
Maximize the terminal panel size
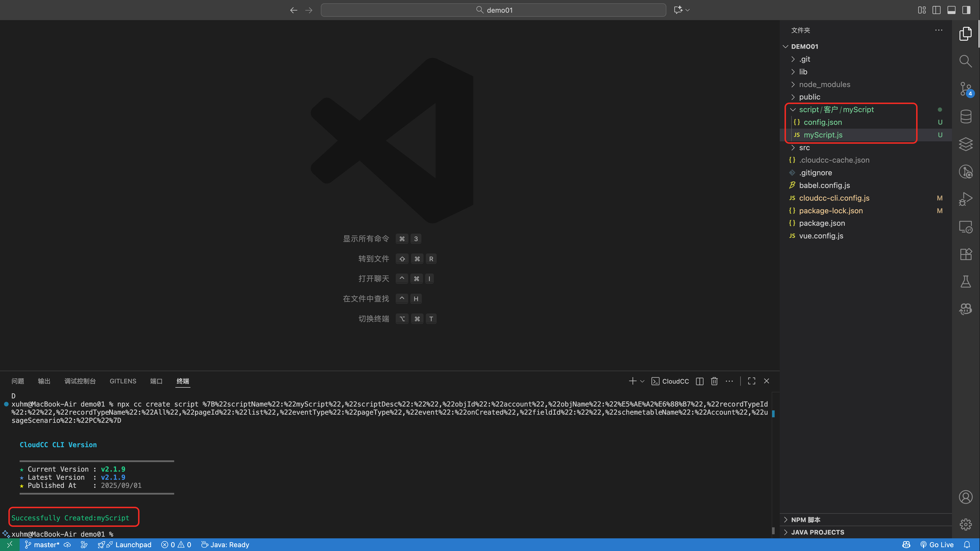pos(751,381)
